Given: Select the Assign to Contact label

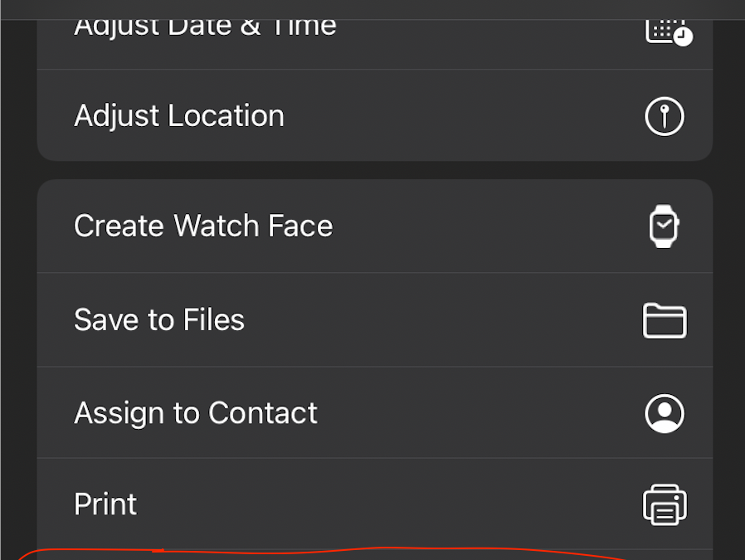Looking at the screenshot, I should pos(196,413).
